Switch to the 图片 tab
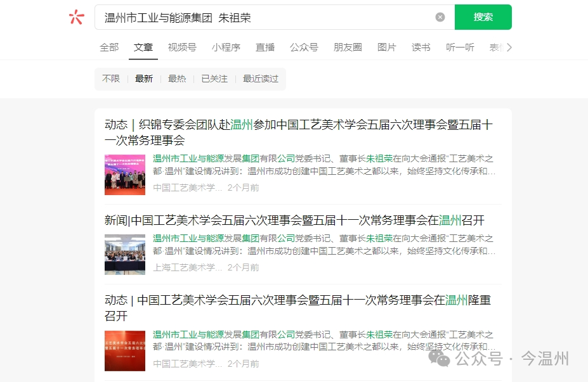Viewport: 588px width, 382px height. (x=387, y=47)
